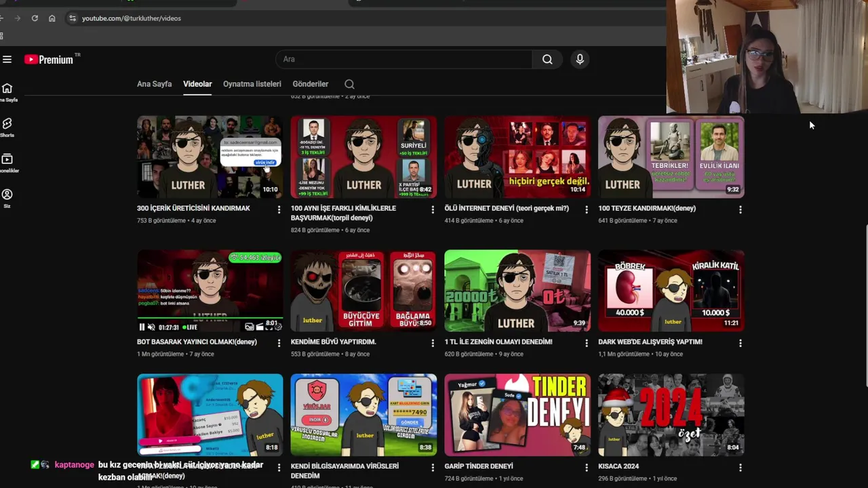Open options for 100 AYNI İŞE video
Screen dimensions: 868x488
pos(433,209)
